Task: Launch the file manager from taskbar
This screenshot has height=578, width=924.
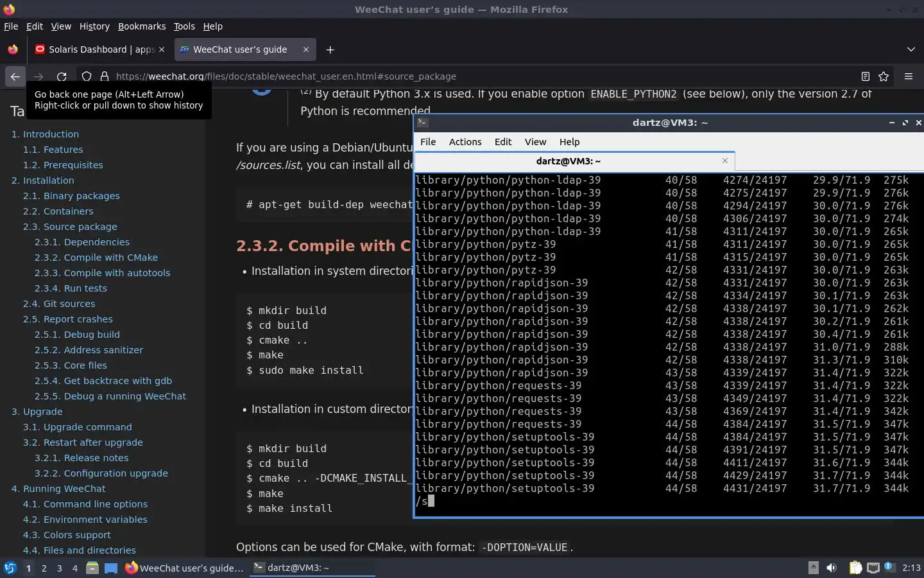Action: click(x=92, y=568)
